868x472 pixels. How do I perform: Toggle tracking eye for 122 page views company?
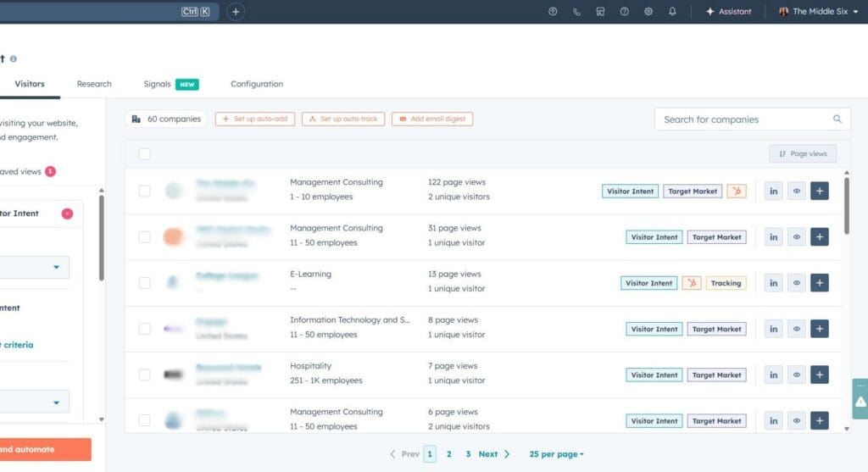[x=797, y=191]
